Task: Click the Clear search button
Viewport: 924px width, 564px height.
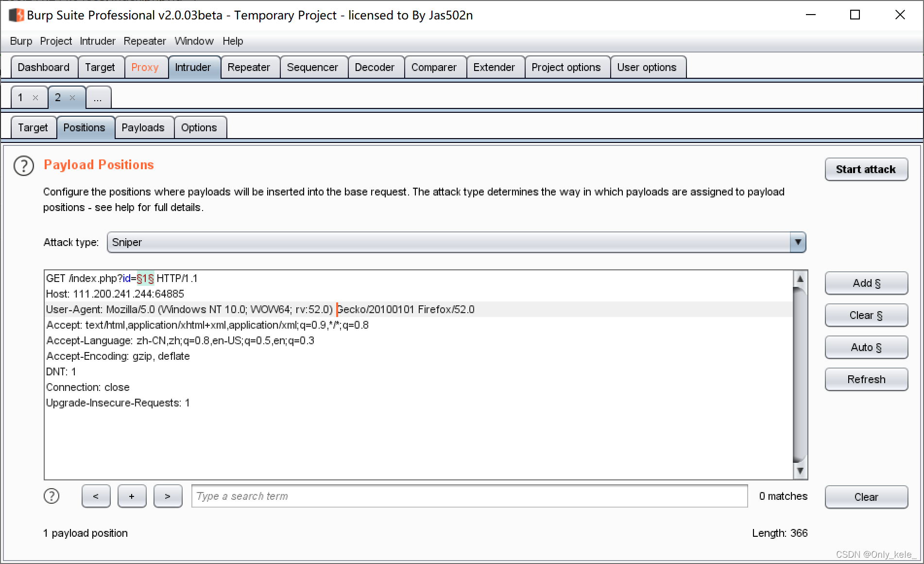Action: click(x=866, y=497)
